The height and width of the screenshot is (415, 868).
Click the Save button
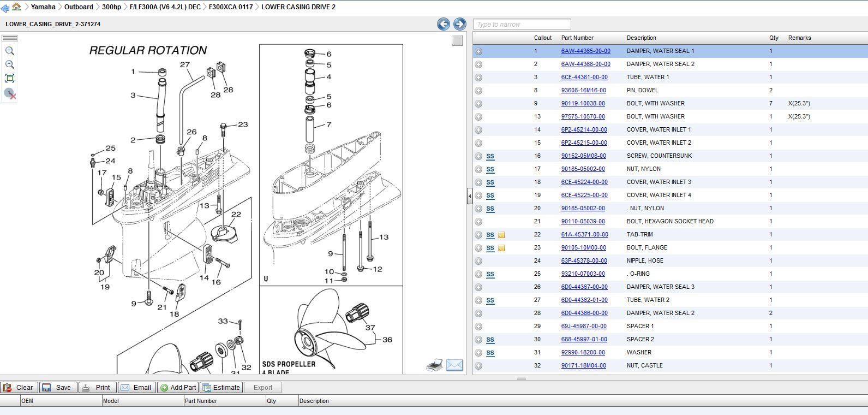pos(58,388)
